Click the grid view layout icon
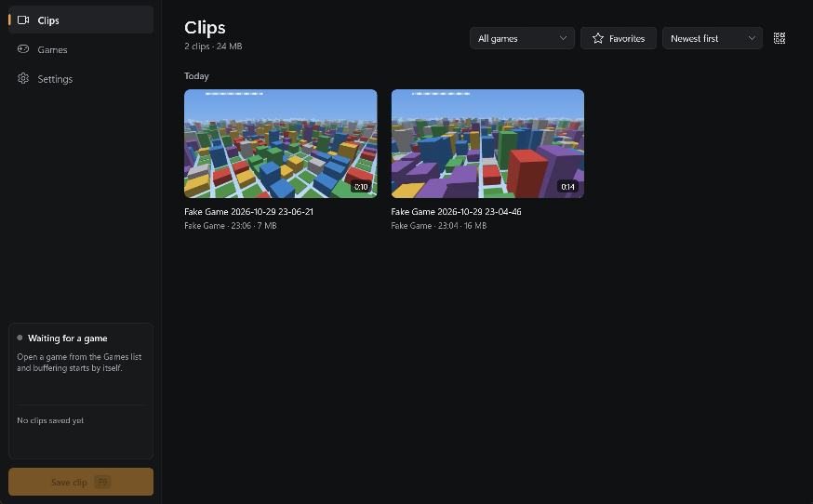The width and height of the screenshot is (813, 504). point(780,38)
